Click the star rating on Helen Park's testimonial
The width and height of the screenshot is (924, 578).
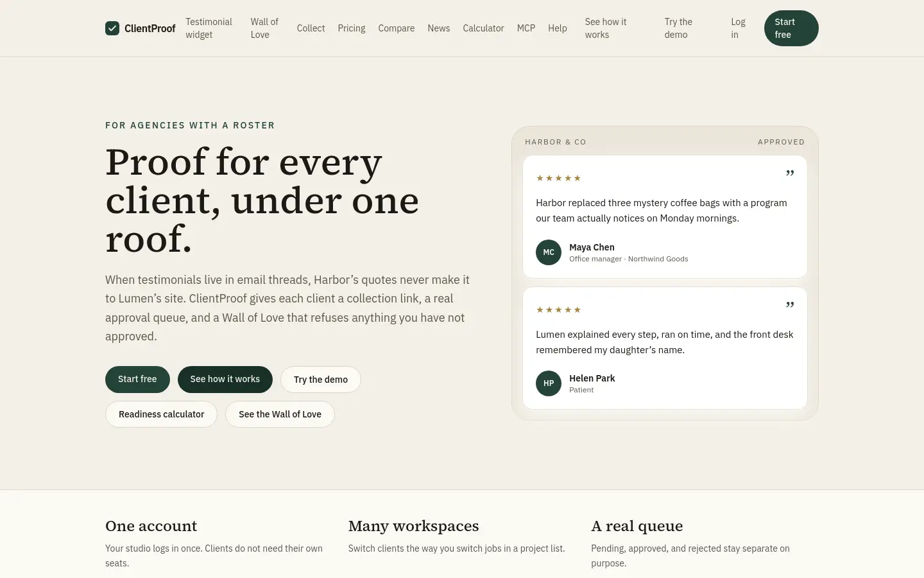[x=558, y=310]
